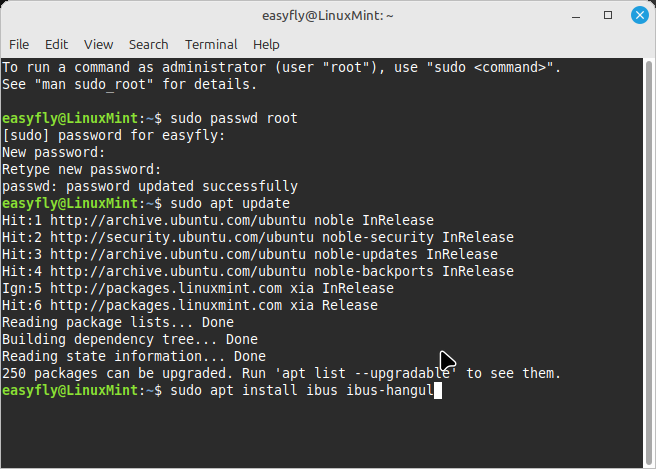Viewport: 656px width, 469px height.
Task: Click 'Building dependency tree... Done' line
Action: 130,339
